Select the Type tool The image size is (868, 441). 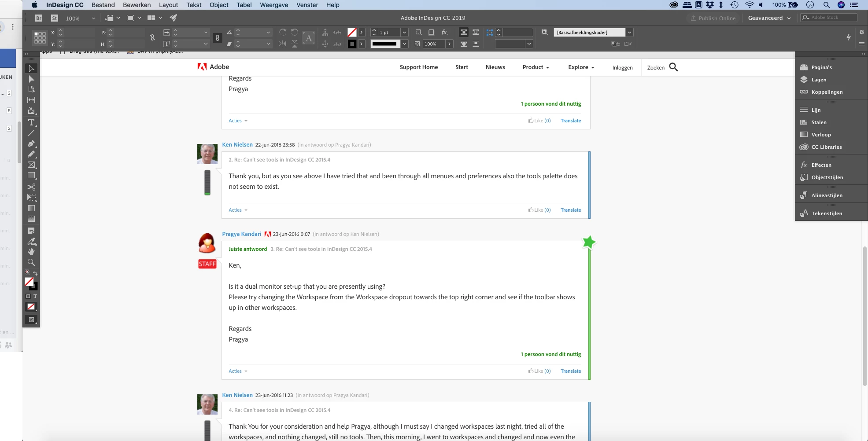click(31, 122)
